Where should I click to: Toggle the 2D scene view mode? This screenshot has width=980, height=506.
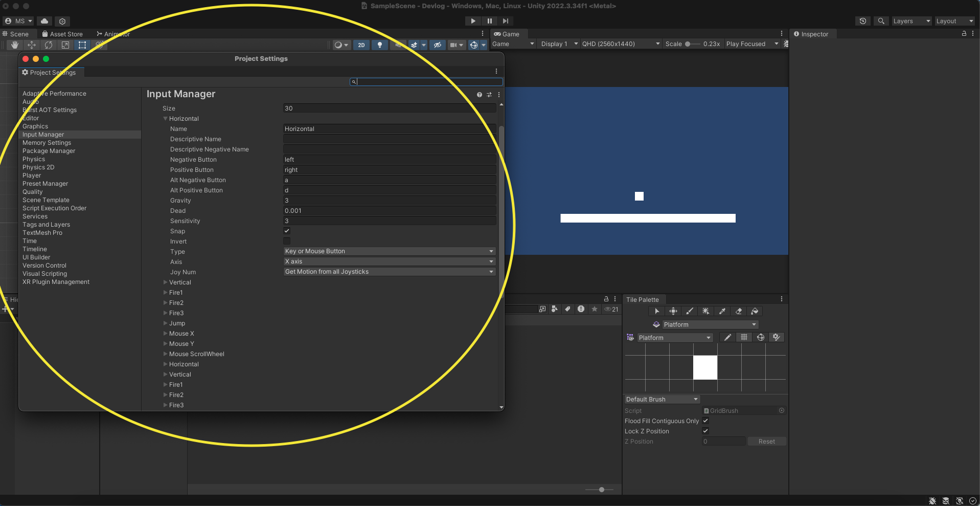[x=361, y=45]
